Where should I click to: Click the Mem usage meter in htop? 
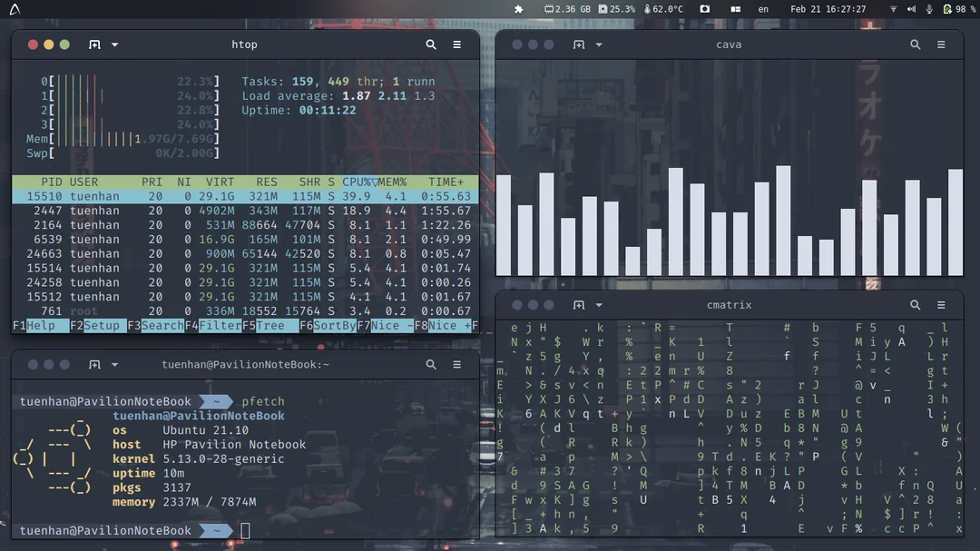pyautogui.click(x=123, y=139)
